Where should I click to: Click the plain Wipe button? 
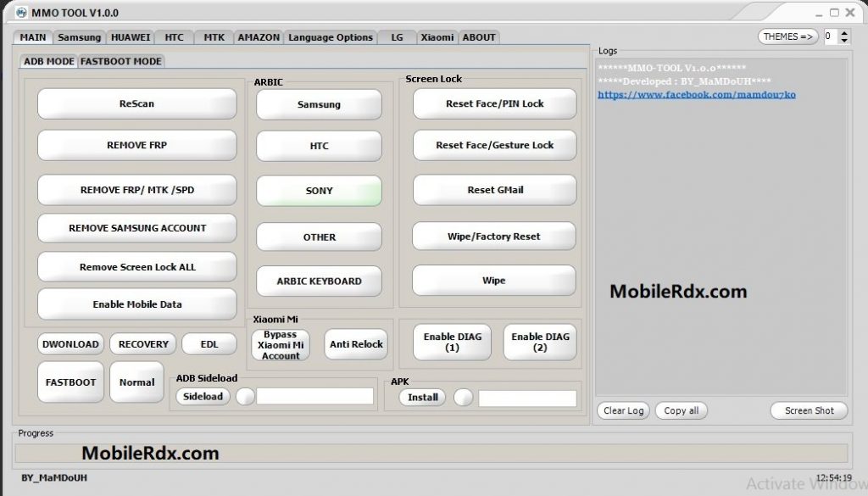pyautogui.click(x=494, y=280)
